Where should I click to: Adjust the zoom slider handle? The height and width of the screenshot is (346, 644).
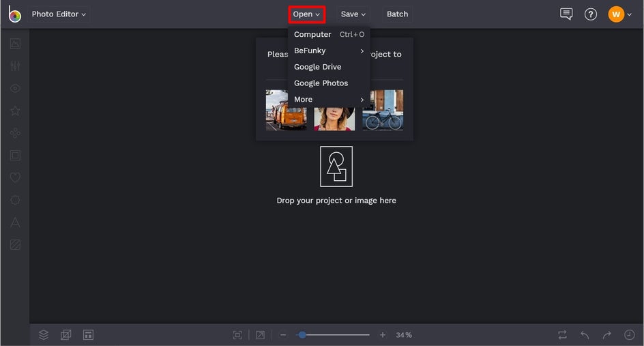(x=302, y=335)
